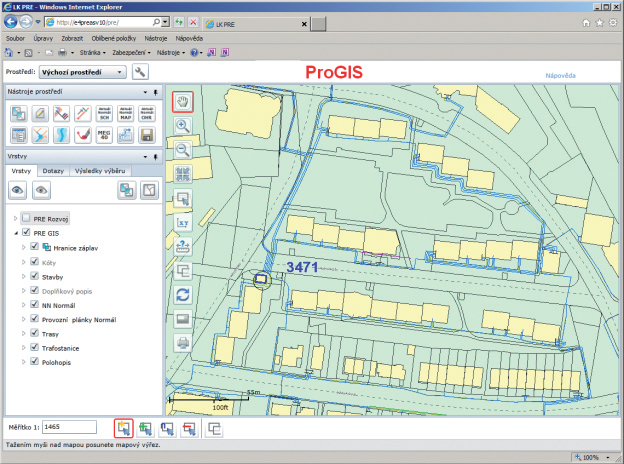Choose the rectangle select tool in map toolbar
The width and height of the screenshot is (624, 464).
183,198
